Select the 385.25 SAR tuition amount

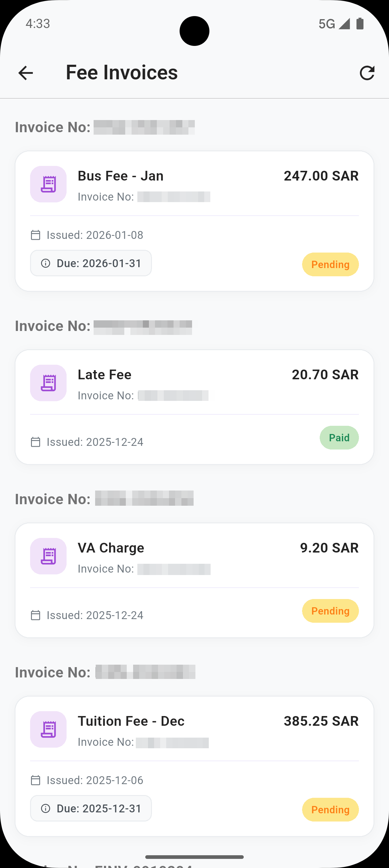321,721
